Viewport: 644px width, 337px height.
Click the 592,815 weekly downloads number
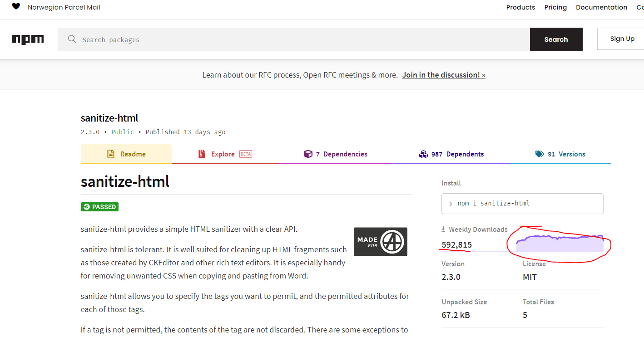456,245
